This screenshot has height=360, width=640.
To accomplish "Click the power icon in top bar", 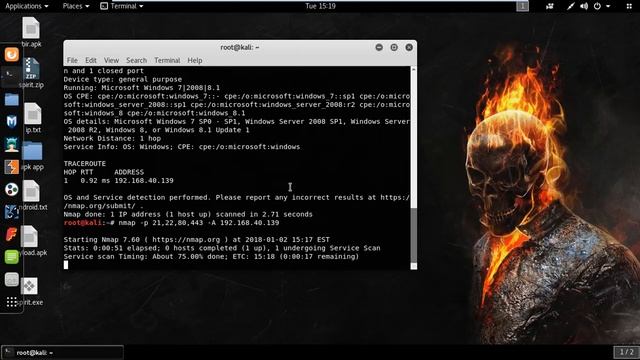I will 597,6.
